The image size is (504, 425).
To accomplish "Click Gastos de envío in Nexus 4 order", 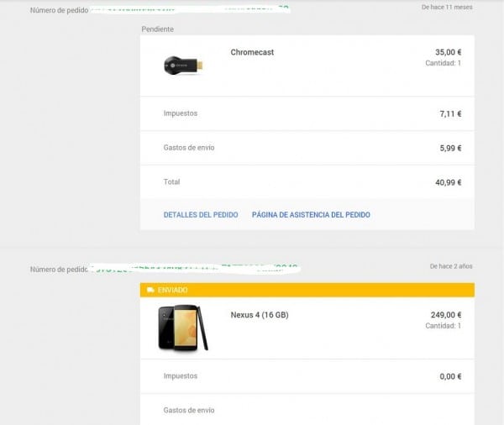I will 189,410.
